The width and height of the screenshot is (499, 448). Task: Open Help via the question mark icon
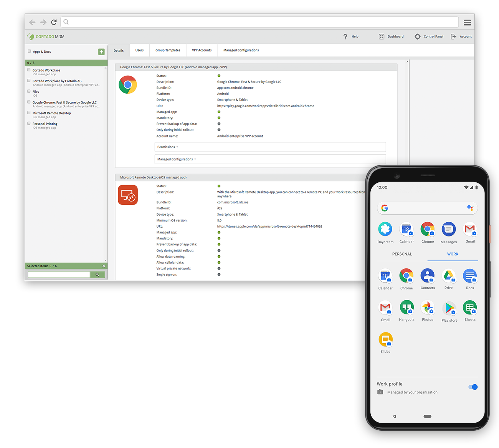pyautogui.click(x=345, y=36)
